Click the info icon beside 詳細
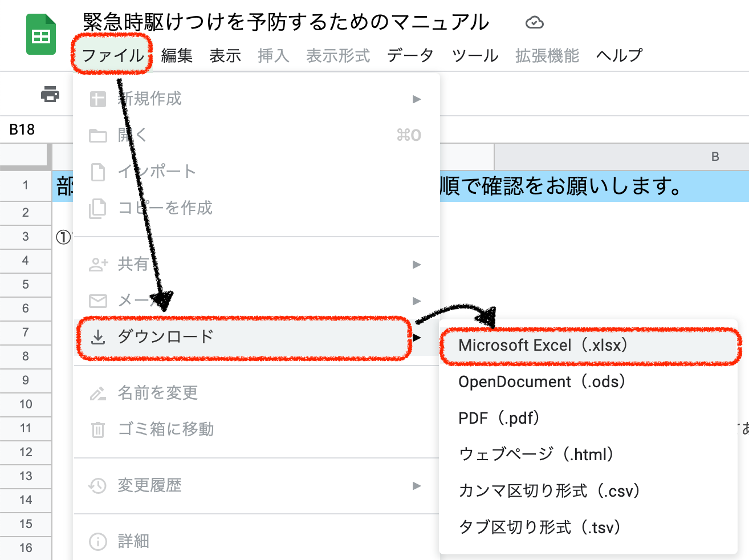Image resolution: width=749 pixels, height=560 pixels. [98, 541]
